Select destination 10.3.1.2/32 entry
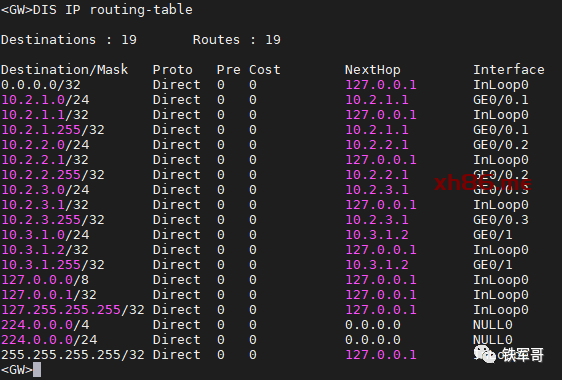The width and height of the screenshot is (562, 380). click(45, 250)
